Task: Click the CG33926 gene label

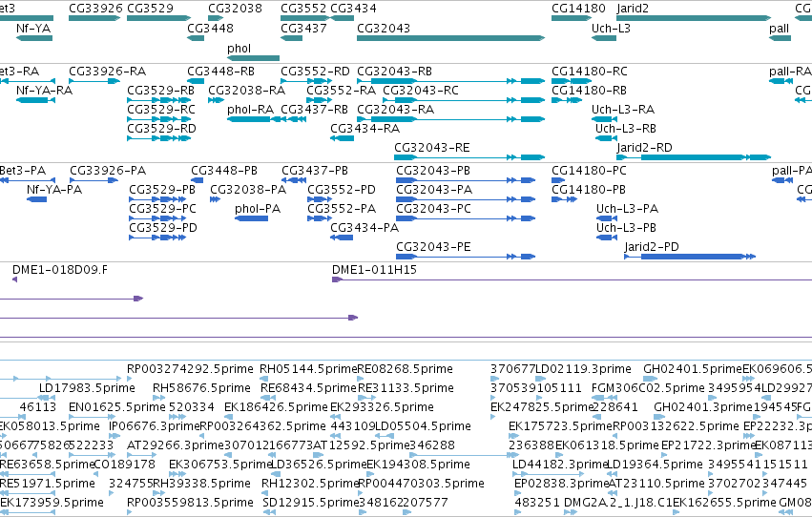Action: point(95,9)
